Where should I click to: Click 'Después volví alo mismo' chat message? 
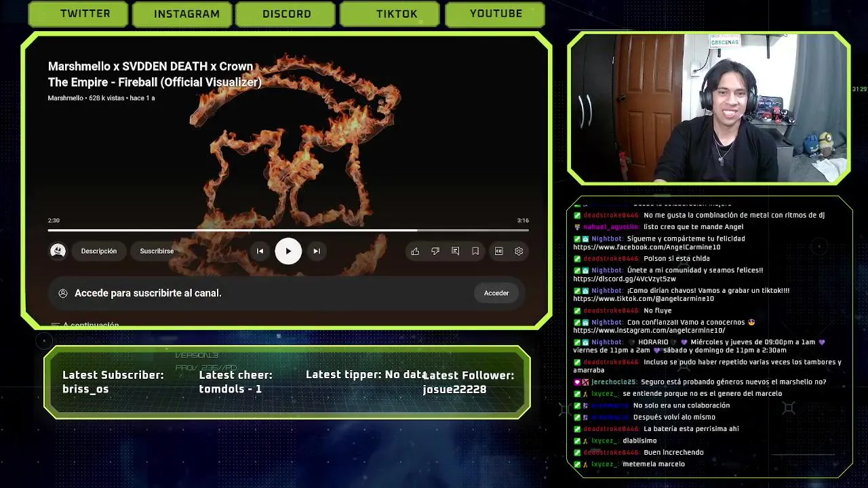674,417
